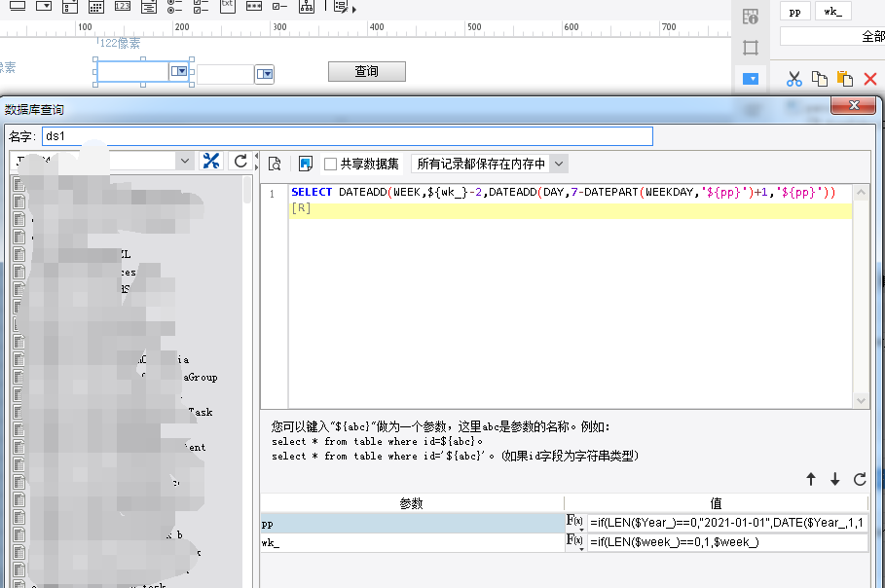Delete selected widget with red X
The width and height of the screenshot is (885, 588).
click(x=870, y=79)
